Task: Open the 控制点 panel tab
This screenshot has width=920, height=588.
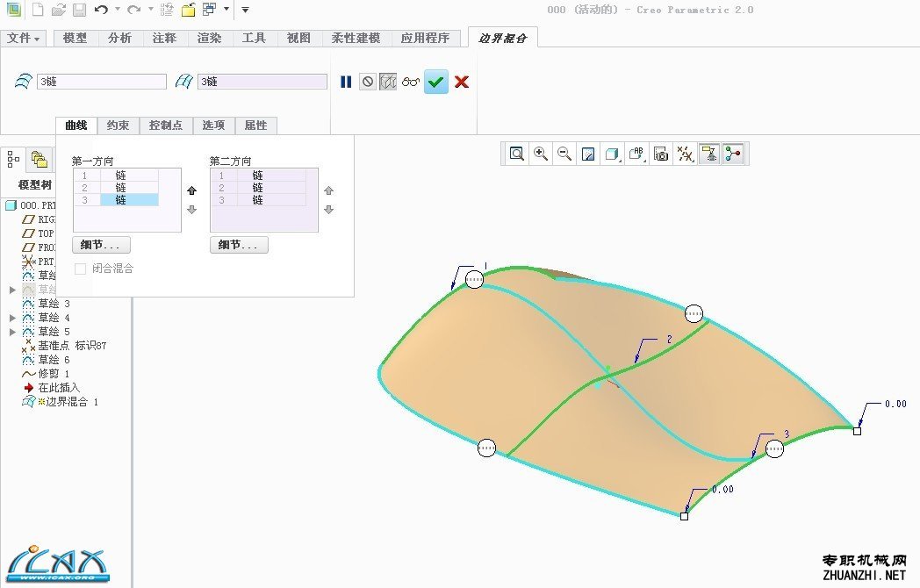Action: (x=165, y=125)
